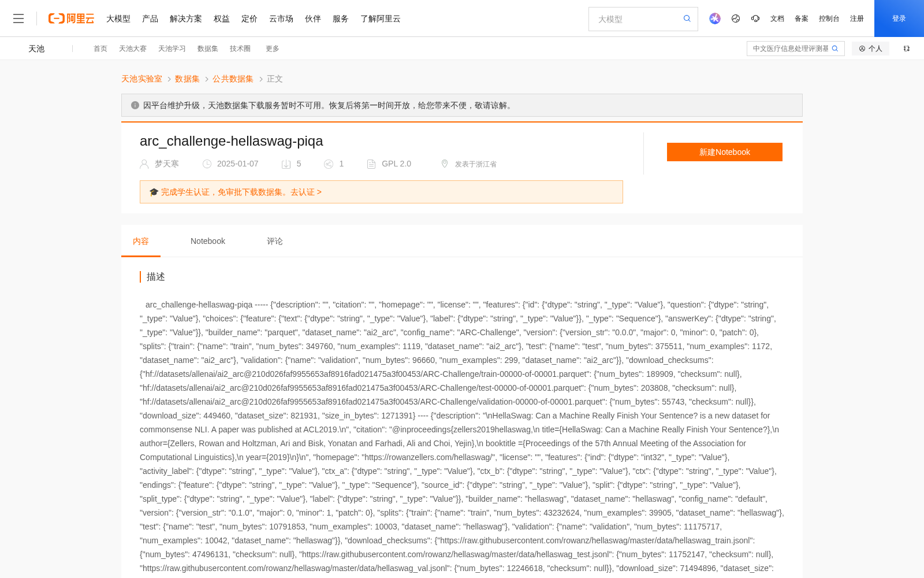Switch to the 内容 tab
924x578 pixels.
pyautogui.click(x=141, y=241)
